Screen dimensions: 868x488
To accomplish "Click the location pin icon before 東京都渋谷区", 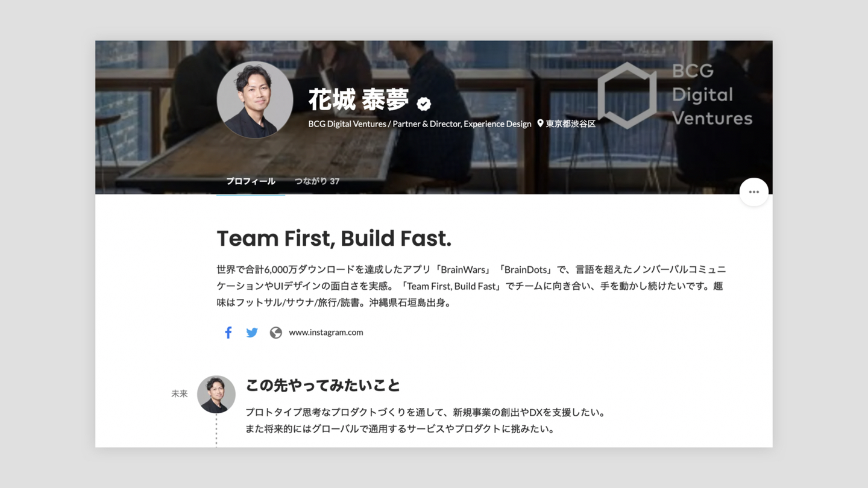I will [541, 124].
